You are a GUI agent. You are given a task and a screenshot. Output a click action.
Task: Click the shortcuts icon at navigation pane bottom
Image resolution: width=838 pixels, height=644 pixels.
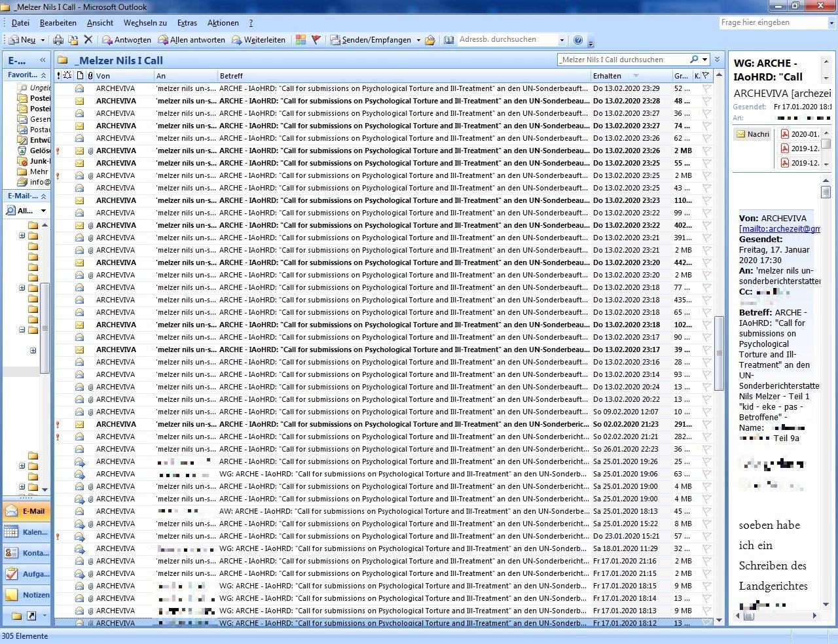31,616
